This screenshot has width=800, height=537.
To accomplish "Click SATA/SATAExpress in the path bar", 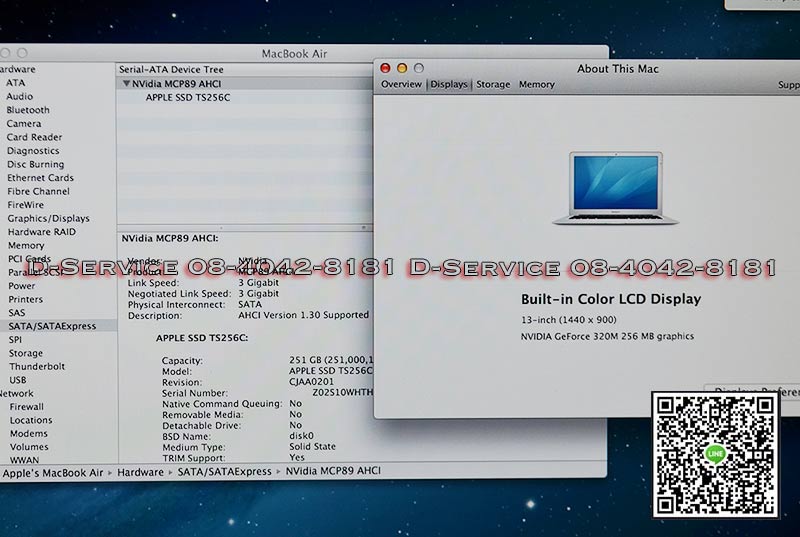I will point(224,472).
